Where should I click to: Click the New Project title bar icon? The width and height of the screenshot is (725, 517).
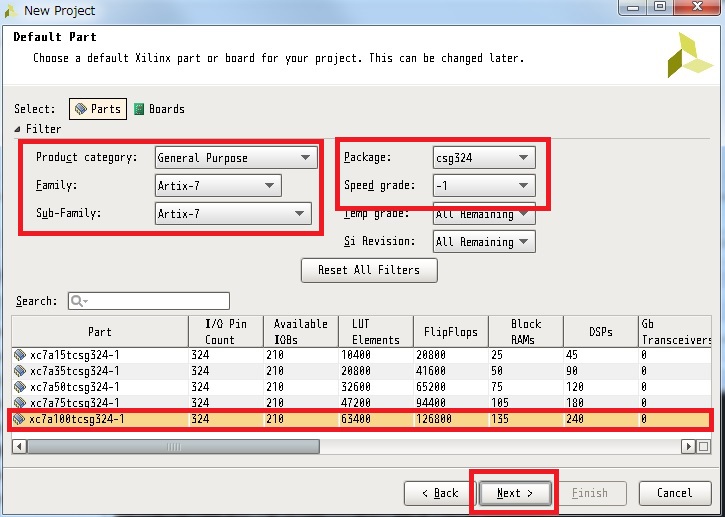10,11
